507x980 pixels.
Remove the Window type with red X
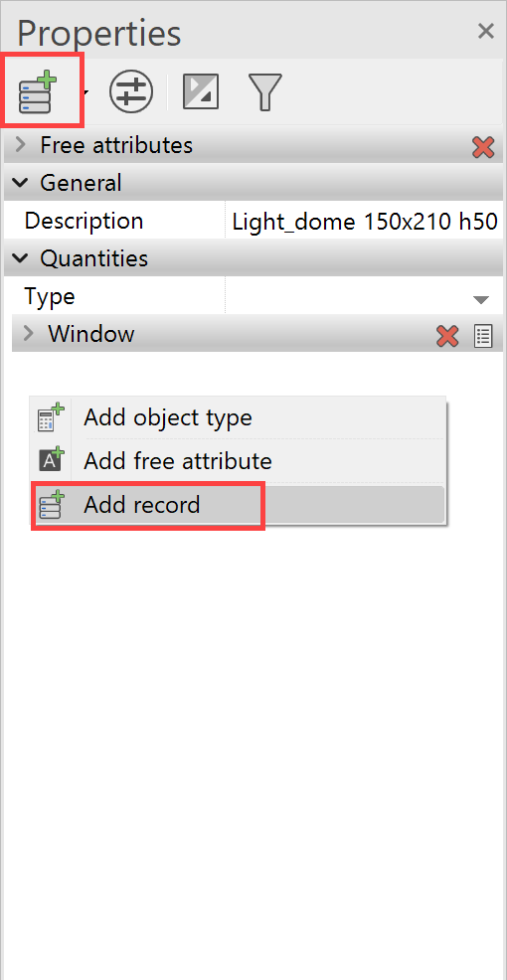tap(447, 336)
